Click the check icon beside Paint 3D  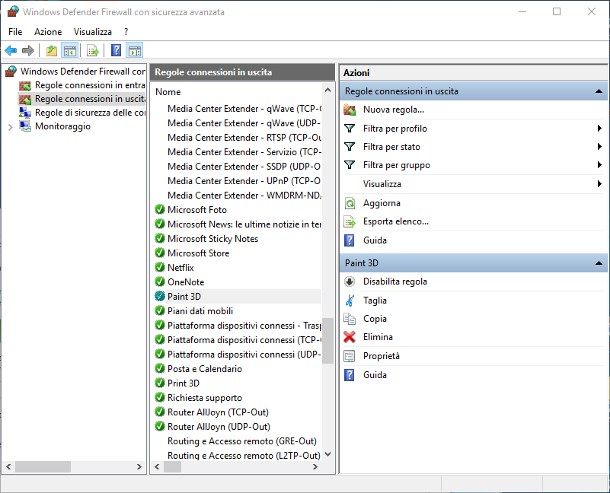(160, 296)
